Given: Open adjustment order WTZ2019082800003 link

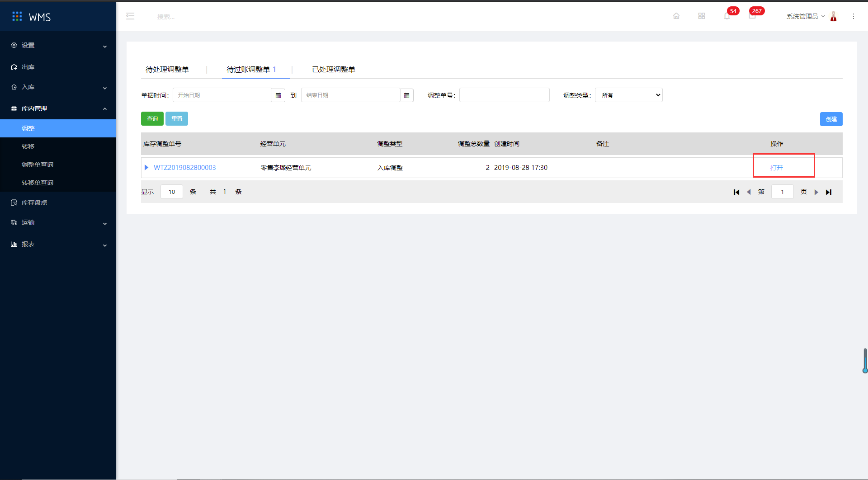Looking at the screenshot, I should 185,168.
